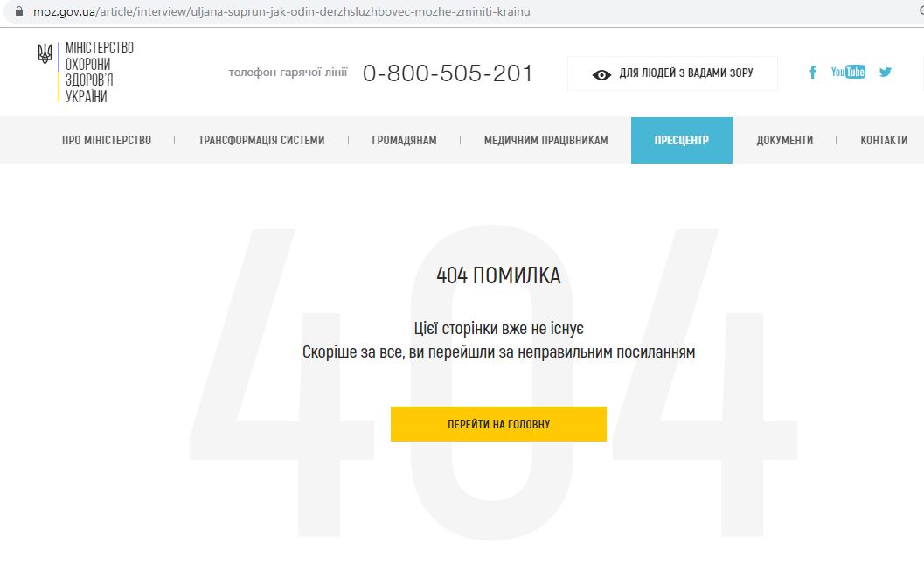Go to 'Контакти' navigation item
The width and height of the screenshot is (924, 571).
click(x=884, y=140)
